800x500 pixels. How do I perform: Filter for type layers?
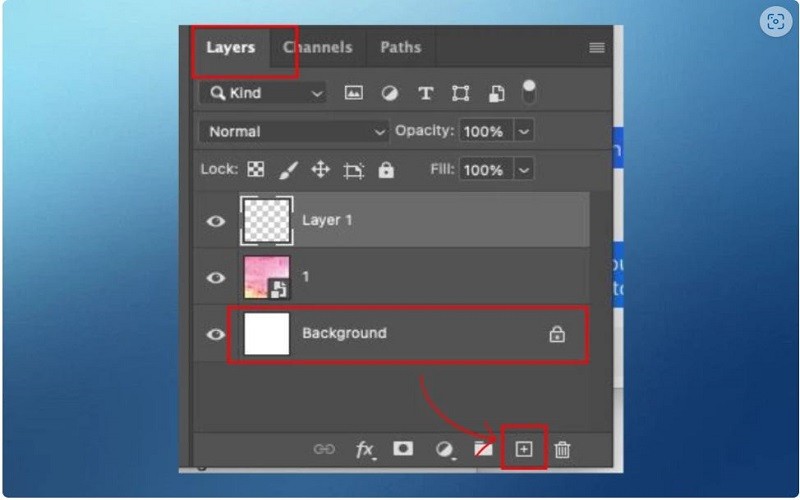(x=426, y=93)
